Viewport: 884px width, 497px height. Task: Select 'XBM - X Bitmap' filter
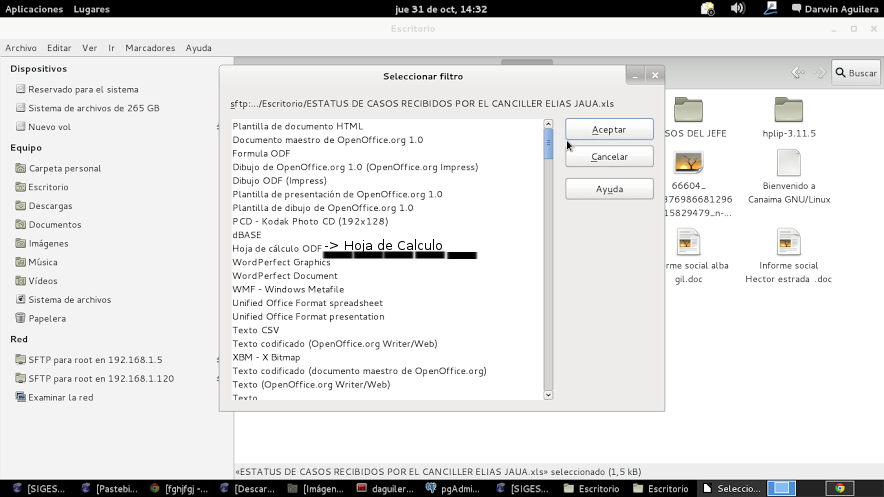tap(266, 357)
